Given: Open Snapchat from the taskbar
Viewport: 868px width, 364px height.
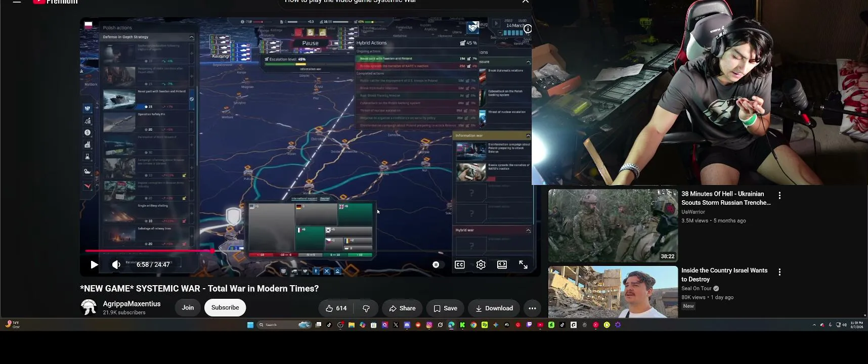Looking at the screenshot, I should (607, 325).
